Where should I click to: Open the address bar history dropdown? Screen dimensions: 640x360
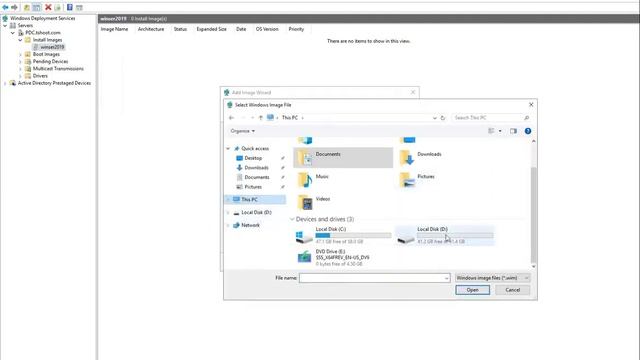tap(435, 118)
